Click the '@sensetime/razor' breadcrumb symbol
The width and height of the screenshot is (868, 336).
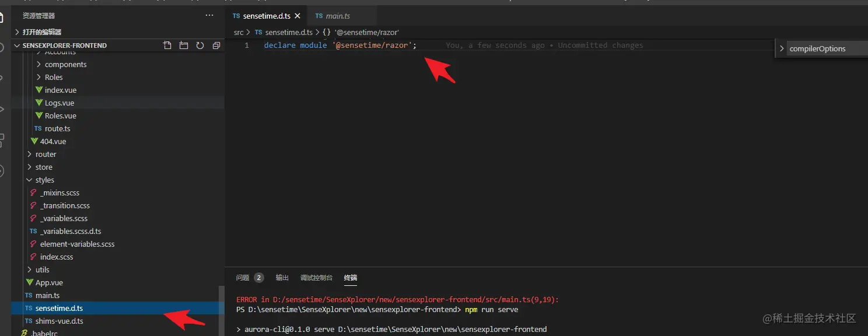(x=361, y=33)
